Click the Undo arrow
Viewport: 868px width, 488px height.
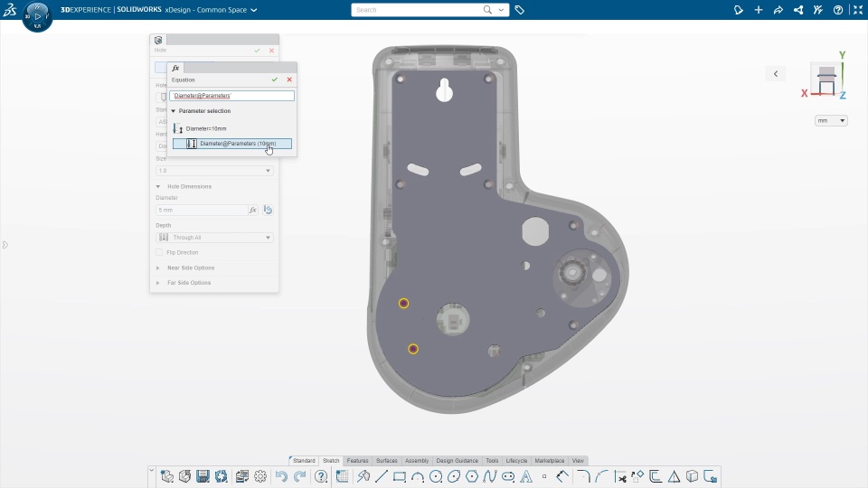281,476
